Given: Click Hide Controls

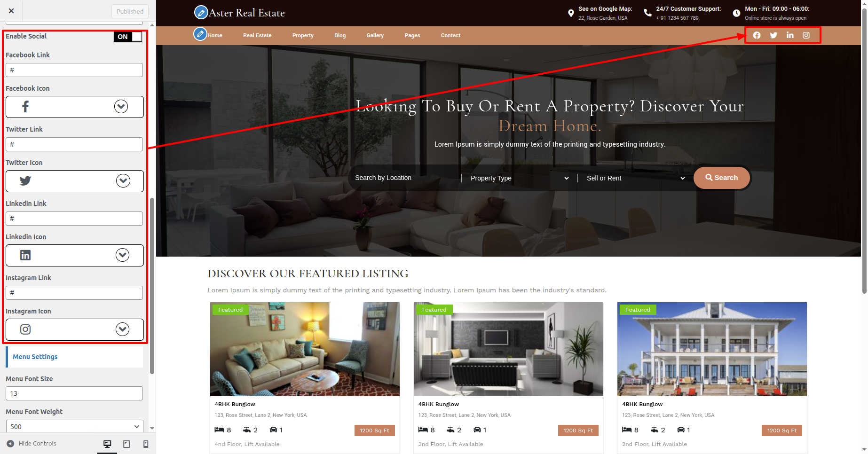Looking at the screenshot, I should click(x=32, y=444).
